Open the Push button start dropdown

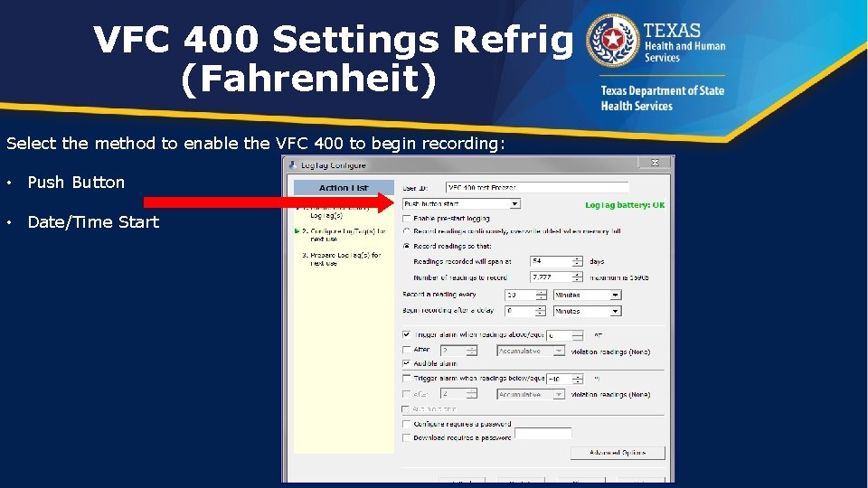[514, 203]
